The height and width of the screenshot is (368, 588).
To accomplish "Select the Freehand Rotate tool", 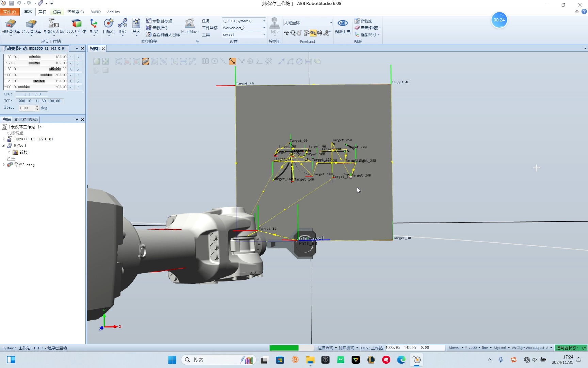I will click(x=293, y=33).
